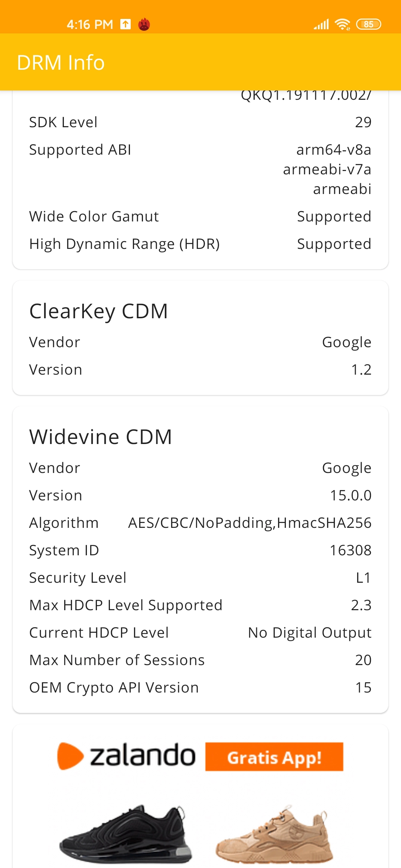Tap the status bar clock 4:16 PM
Screen dimensions: 401x868
tap(90, 24)
